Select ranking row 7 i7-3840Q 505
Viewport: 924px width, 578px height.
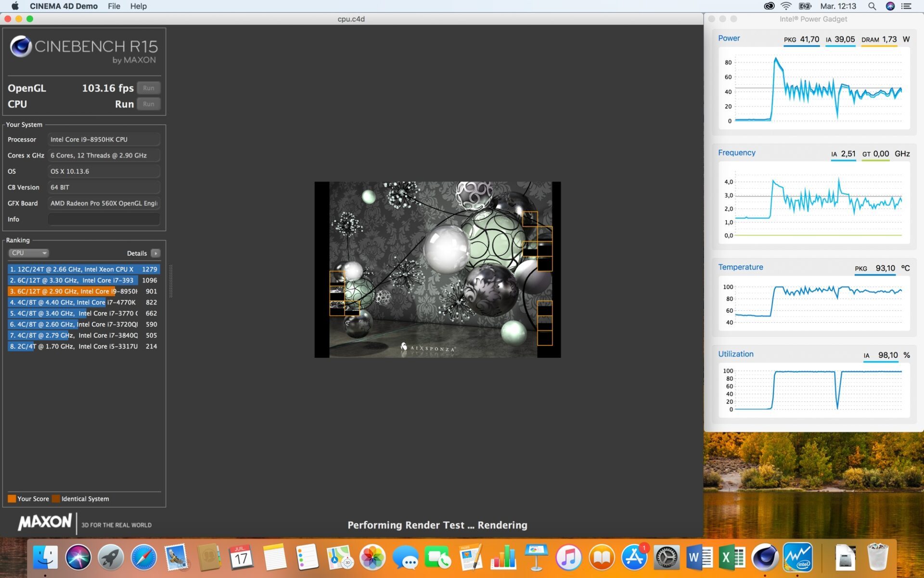pyautogui.click(x=84, y=335)
